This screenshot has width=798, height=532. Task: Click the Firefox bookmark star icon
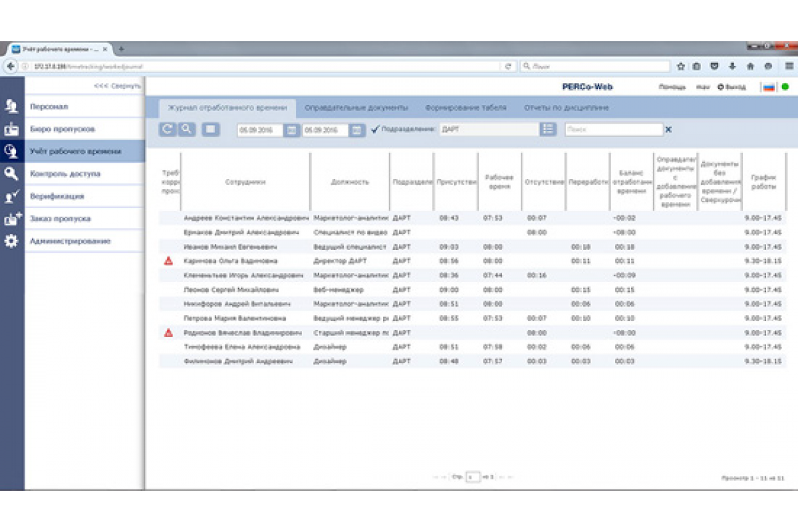point(681,66)
